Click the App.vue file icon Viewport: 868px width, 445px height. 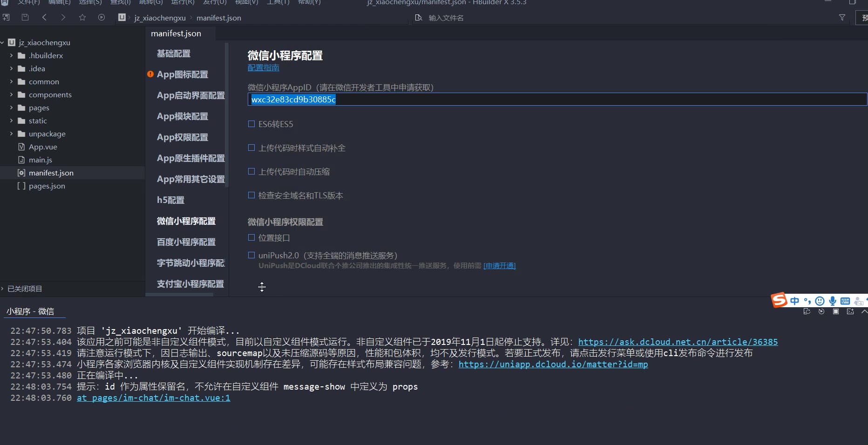click(21, 147)
